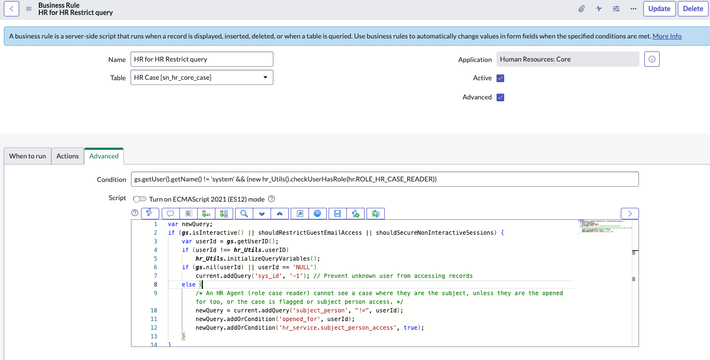The image size is (710, 360).
Task: Turn on ECMAScript 2021 (ES12) mode
Action: [139, 199]
